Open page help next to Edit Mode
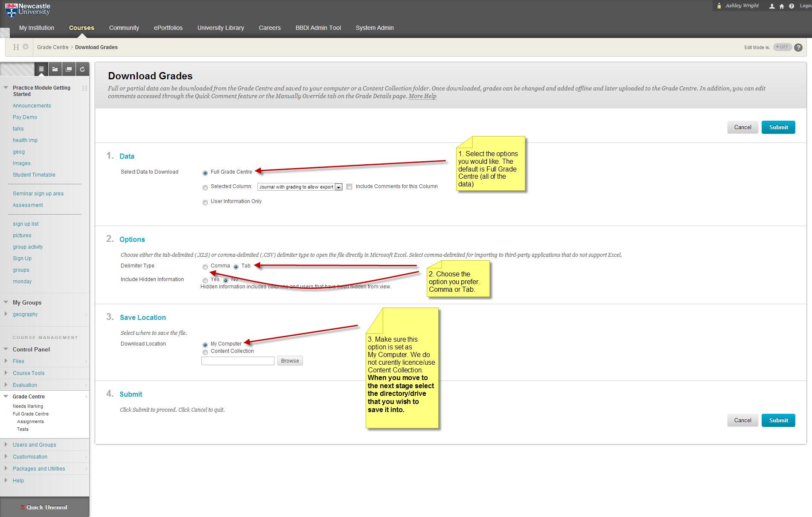 coord(798,47)
